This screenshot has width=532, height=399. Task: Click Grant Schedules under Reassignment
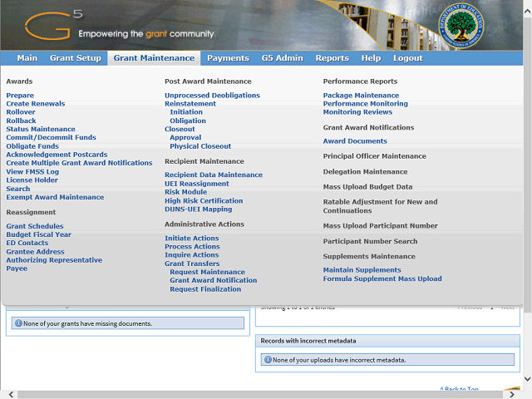(35, 226)
